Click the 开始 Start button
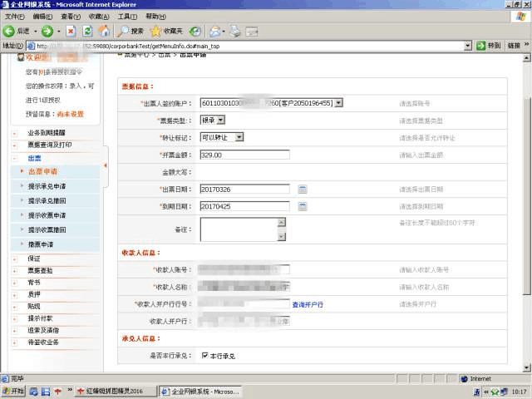 pos(13,392)
